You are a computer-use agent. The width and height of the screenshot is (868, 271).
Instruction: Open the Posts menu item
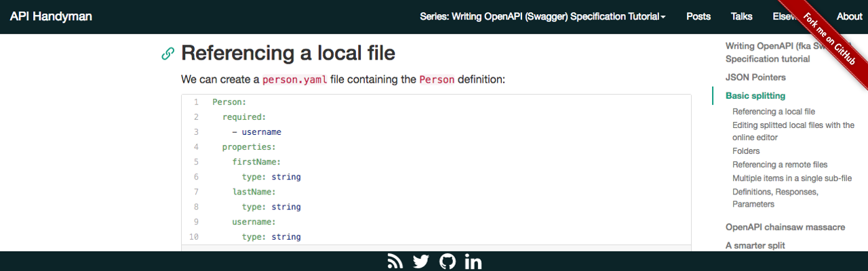click(698, 16)
